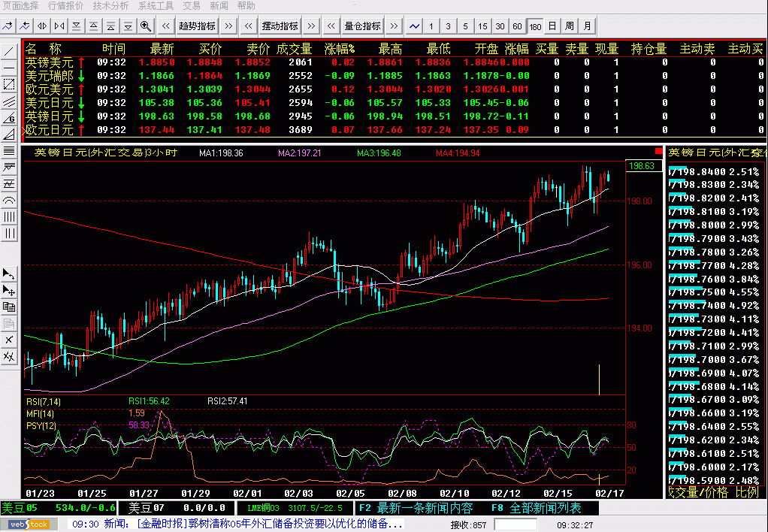
Task: Select the 美元瑞郎 quote row
Action: click(395, 76)
